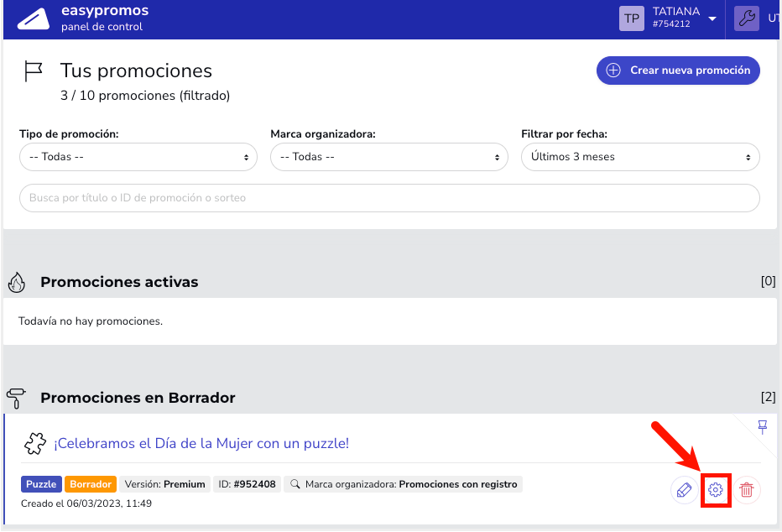Click the flag icon beside Tus promociones
This screenshot has width=782, height=532.
[x=34, y=71]
